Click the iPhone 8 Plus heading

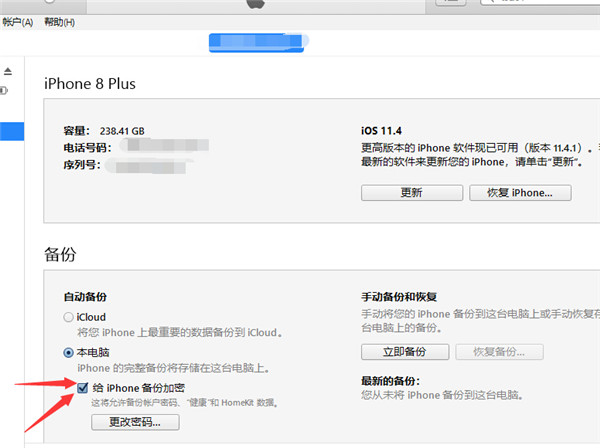[90, 84]
